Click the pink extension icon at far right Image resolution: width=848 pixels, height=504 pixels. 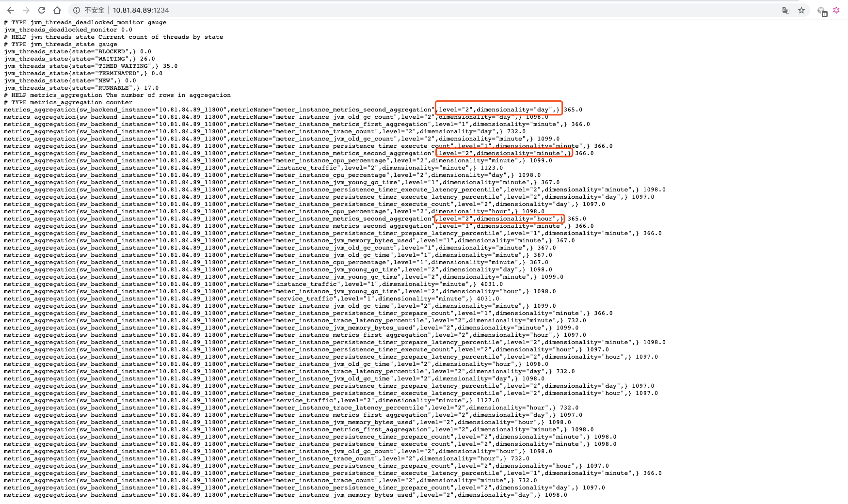click(x=836, y=10)
